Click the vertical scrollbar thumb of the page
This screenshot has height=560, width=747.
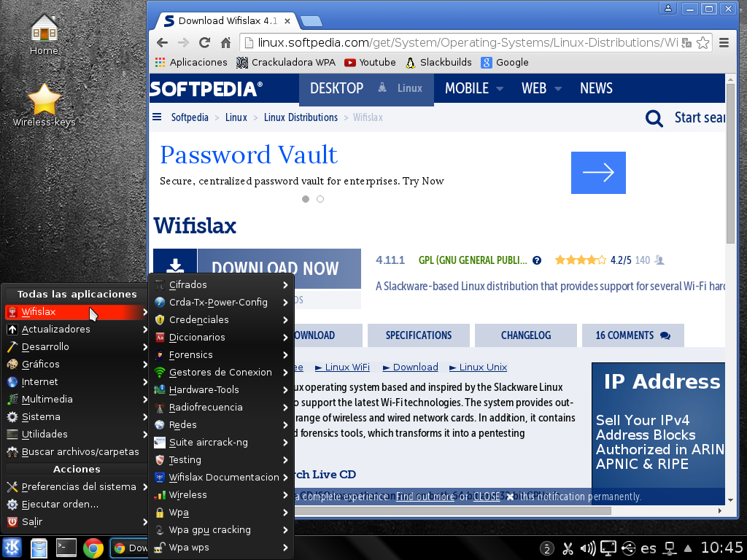[731, 163]
